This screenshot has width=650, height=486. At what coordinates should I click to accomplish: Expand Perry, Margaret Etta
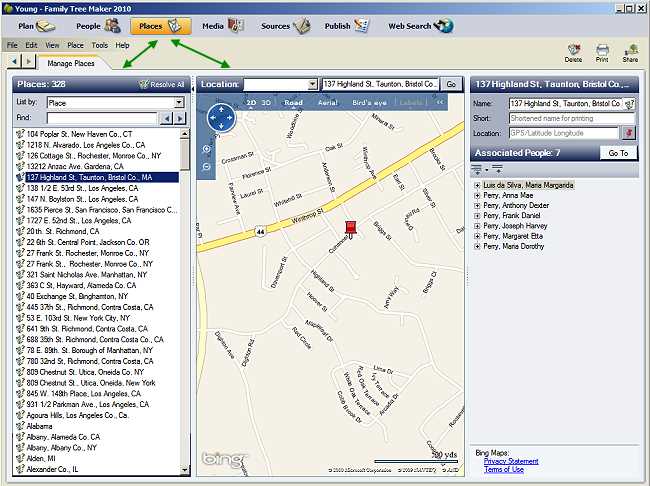pos(477,236)
